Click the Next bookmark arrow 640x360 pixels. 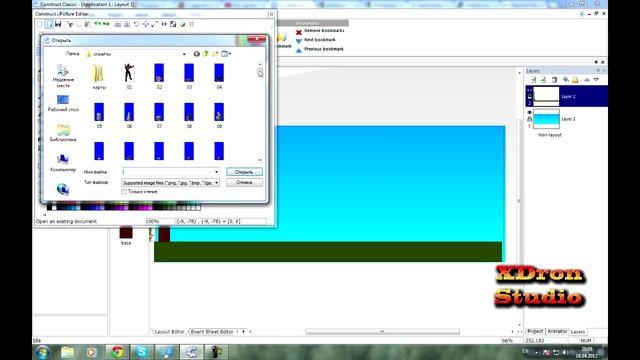pyautogui.click(x=299, y=41)
